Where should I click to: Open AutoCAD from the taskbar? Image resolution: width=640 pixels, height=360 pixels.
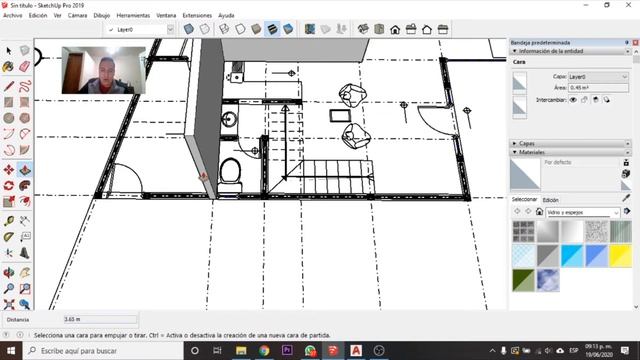pos(356,351)
